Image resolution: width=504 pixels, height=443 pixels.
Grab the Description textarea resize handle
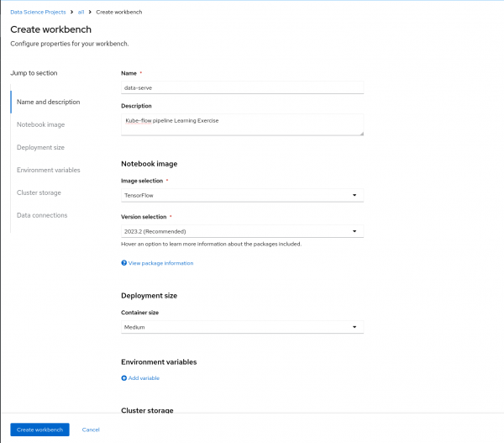(361, 133)
